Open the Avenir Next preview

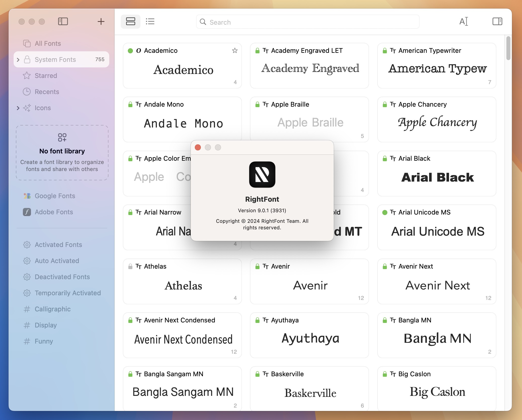click(437, 285)
